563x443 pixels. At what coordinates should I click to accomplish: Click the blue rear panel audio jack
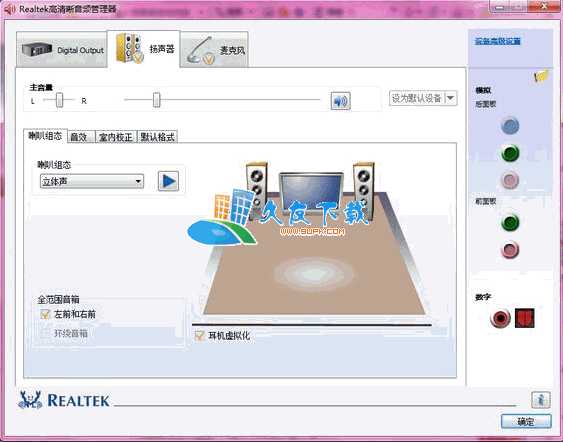pos(510,126)
